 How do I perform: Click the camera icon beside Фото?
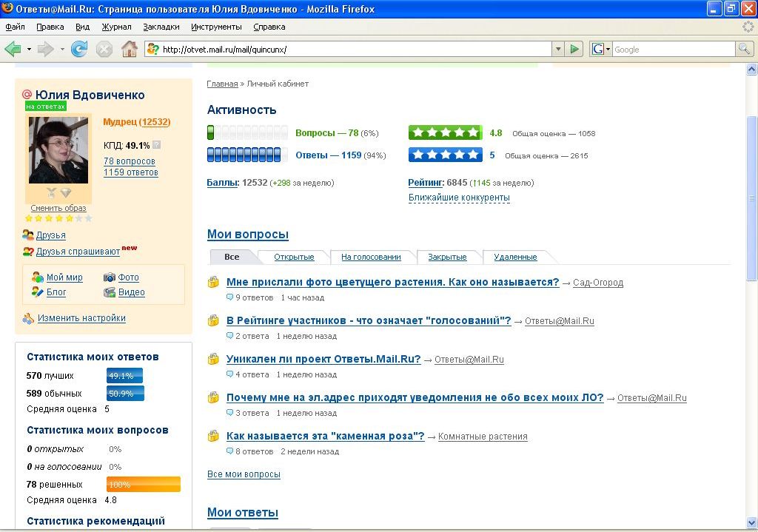tap(110, 277)
